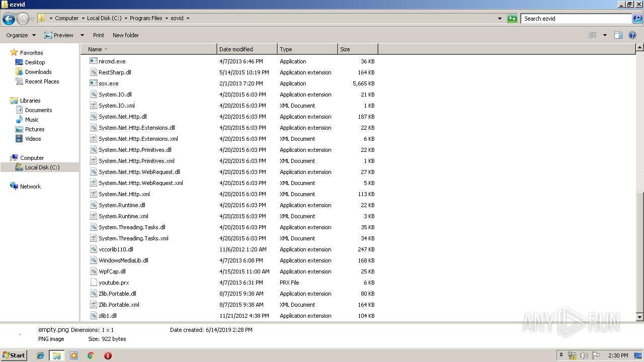The height and width of the screenshot is (362, 644).
Task: Open Network in navigation pane
Action: point(30,187)
